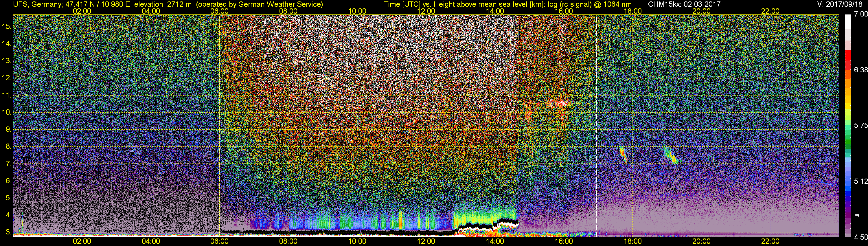
Task: Click the "6." km height axis label
Action: click(x=8, y=181)
